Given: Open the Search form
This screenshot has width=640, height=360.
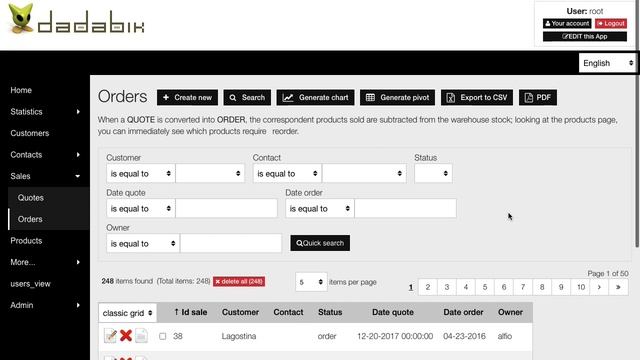Looking at the screenshot, I should click(247, 98).
